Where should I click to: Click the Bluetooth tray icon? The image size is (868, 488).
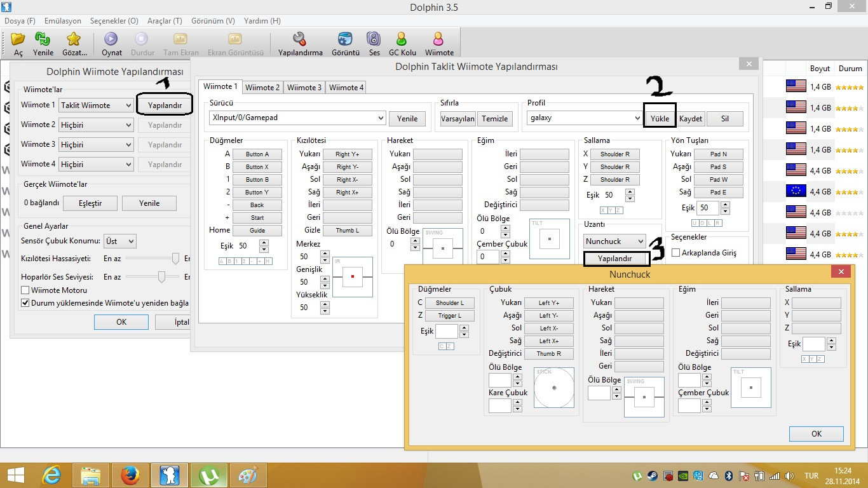[x=729, y=476]
